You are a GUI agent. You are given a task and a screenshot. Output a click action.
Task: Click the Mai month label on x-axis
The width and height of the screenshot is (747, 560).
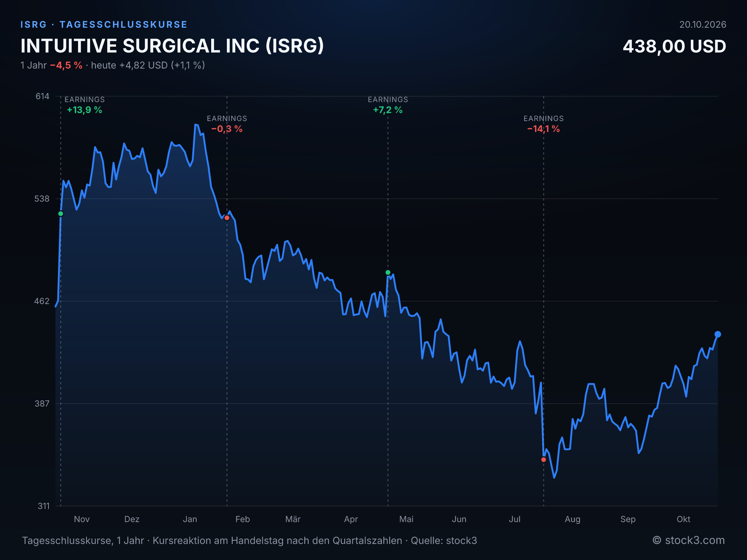[x=406, y=519]
